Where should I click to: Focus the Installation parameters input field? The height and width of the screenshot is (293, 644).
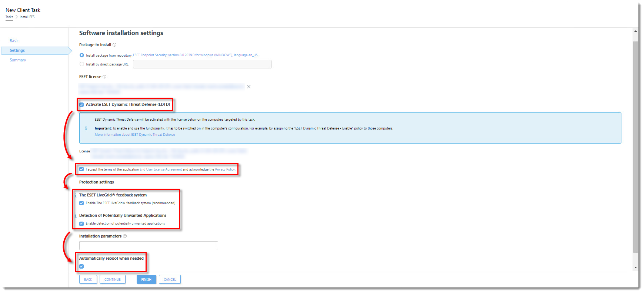tap(149, 246)
